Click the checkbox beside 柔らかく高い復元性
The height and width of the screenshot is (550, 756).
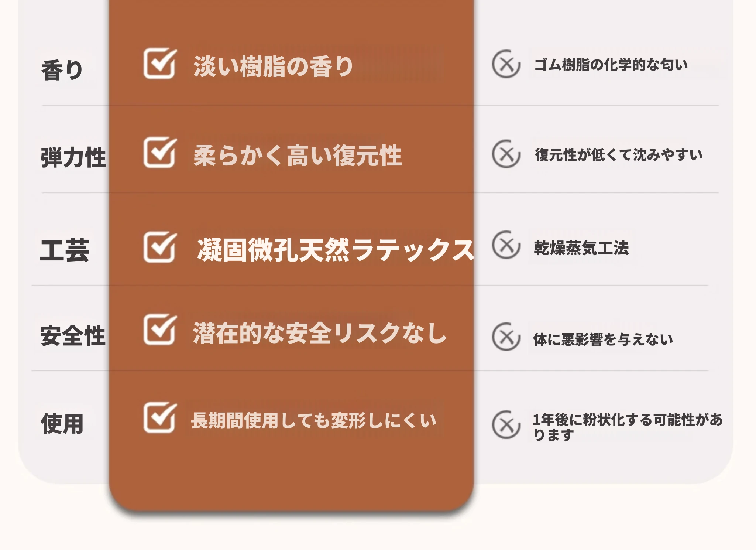[x=159, y=153]
